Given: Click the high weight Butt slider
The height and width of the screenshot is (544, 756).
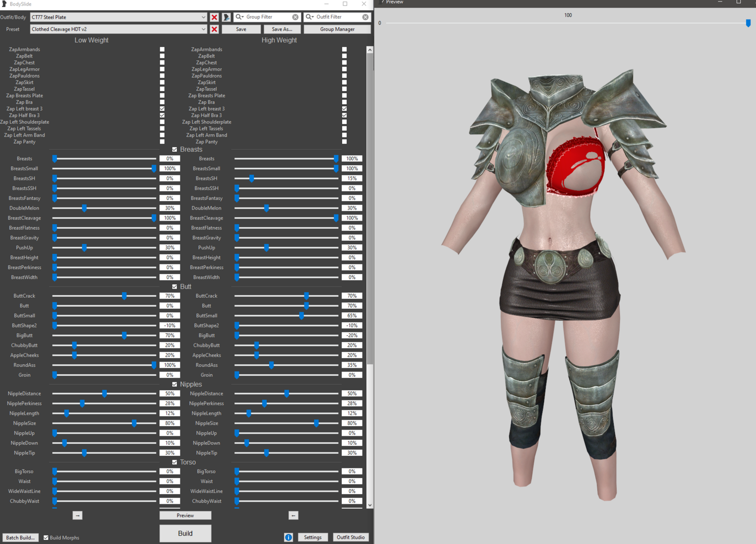Looking at the screenshot, I should tap(286, 306).
